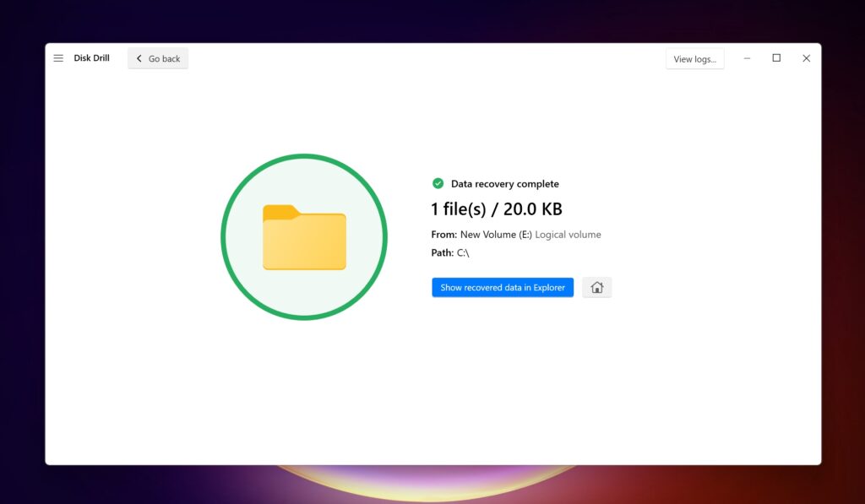This screenshot has width=865, height=504.
Task: Click the Path: label
Action: [441, 252]
